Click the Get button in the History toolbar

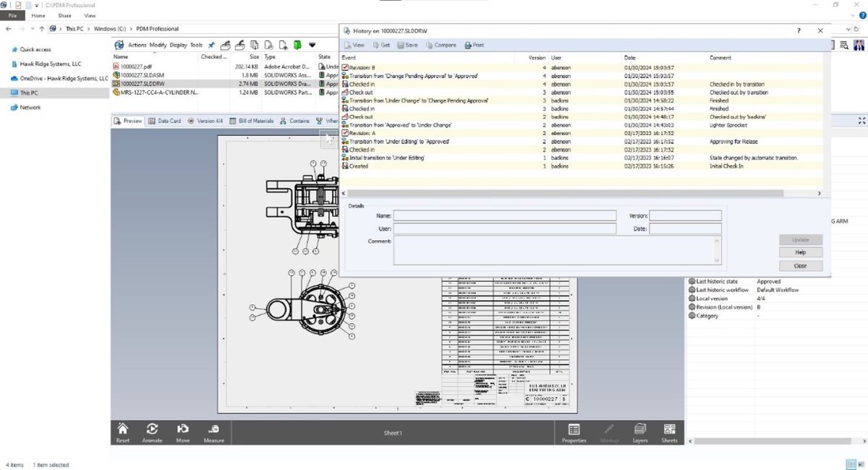381,45
